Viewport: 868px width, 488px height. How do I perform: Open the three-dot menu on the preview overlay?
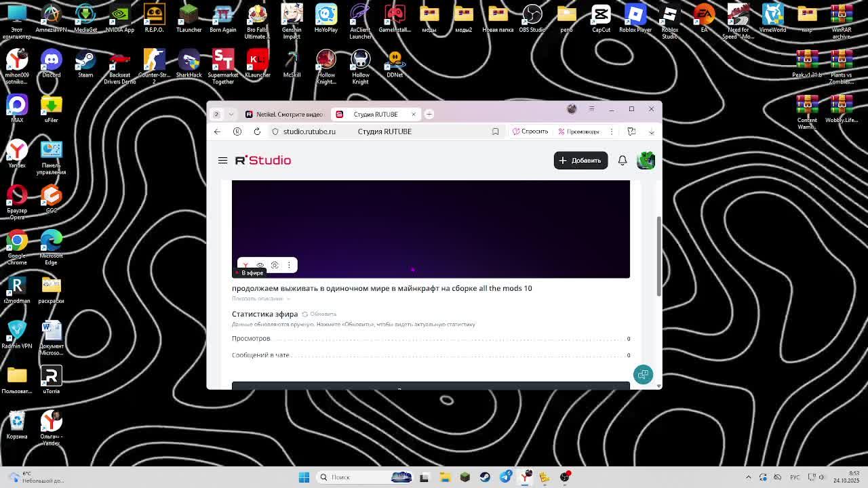tap(289, 265)
